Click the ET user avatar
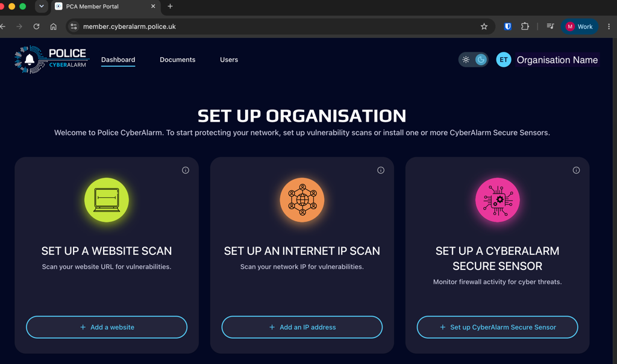 [x=503, y=60]
